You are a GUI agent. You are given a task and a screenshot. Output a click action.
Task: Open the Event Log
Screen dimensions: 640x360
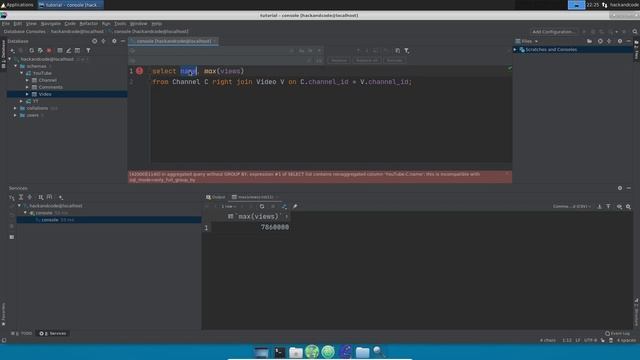click(x=618, y=333)
